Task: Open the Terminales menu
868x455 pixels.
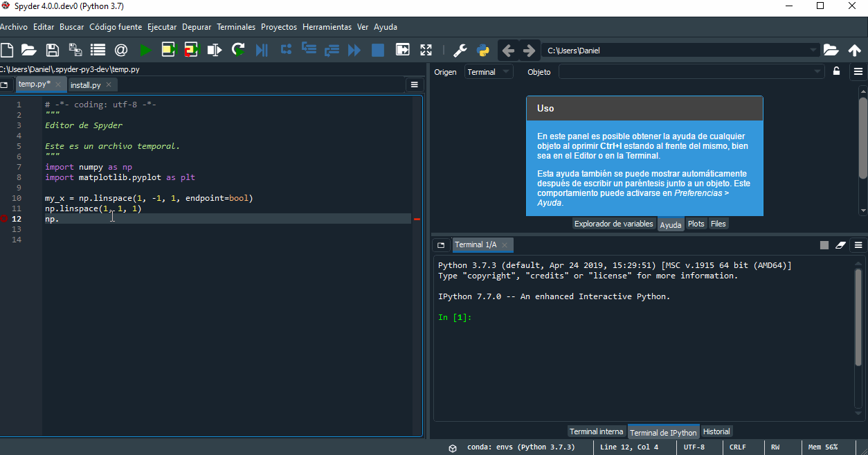Action: pyautogui.click(x=236, y=27)
